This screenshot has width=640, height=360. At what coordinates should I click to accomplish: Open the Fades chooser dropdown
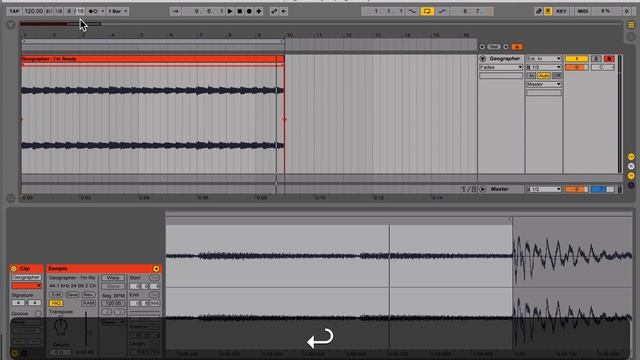(501, 67)
